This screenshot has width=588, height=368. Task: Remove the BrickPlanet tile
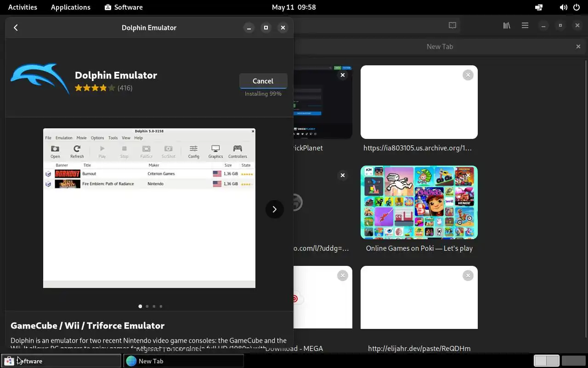point(342,75)
